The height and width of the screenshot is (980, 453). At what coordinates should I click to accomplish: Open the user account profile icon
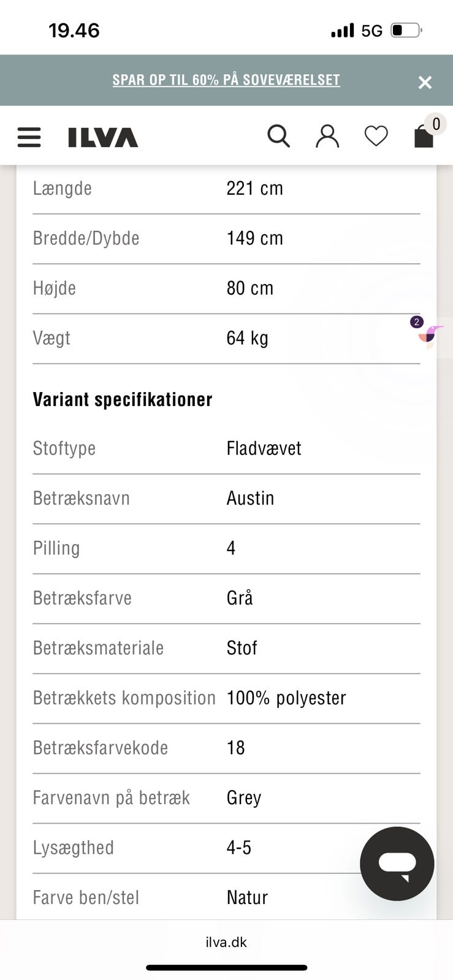327,136
